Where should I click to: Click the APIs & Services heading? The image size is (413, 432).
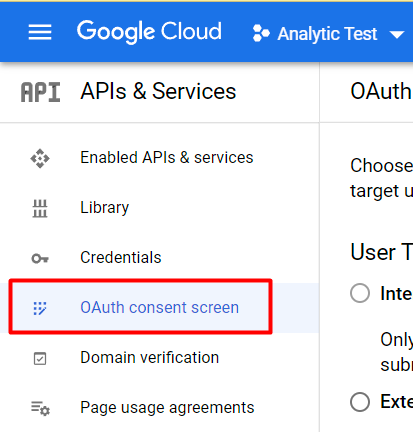pos(158,91)
